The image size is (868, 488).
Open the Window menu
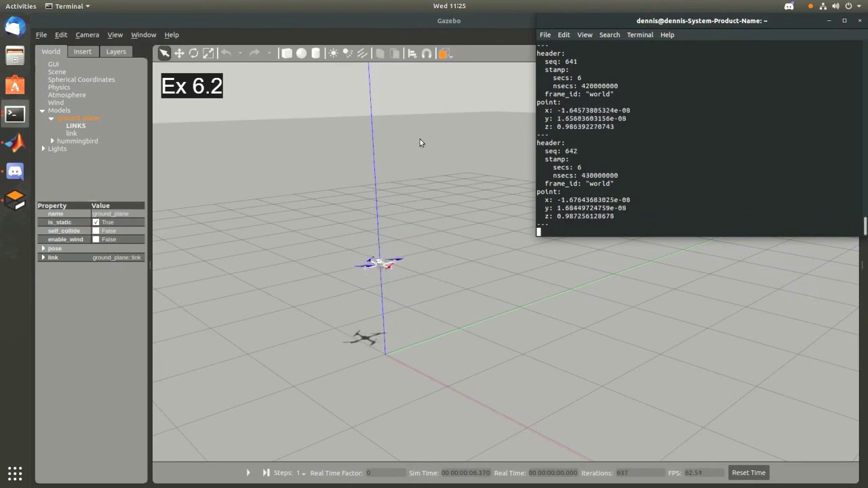(144, 35)
